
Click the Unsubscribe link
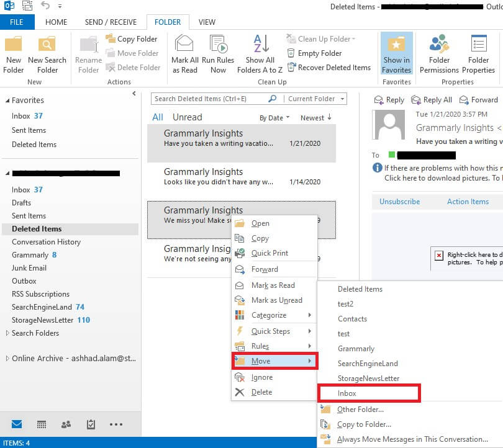(399, 202)
